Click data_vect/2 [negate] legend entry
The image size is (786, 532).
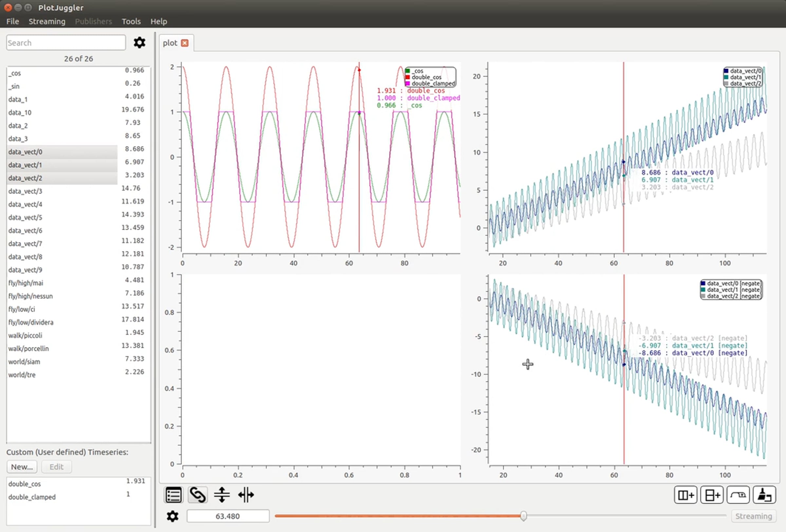point(731,296)
